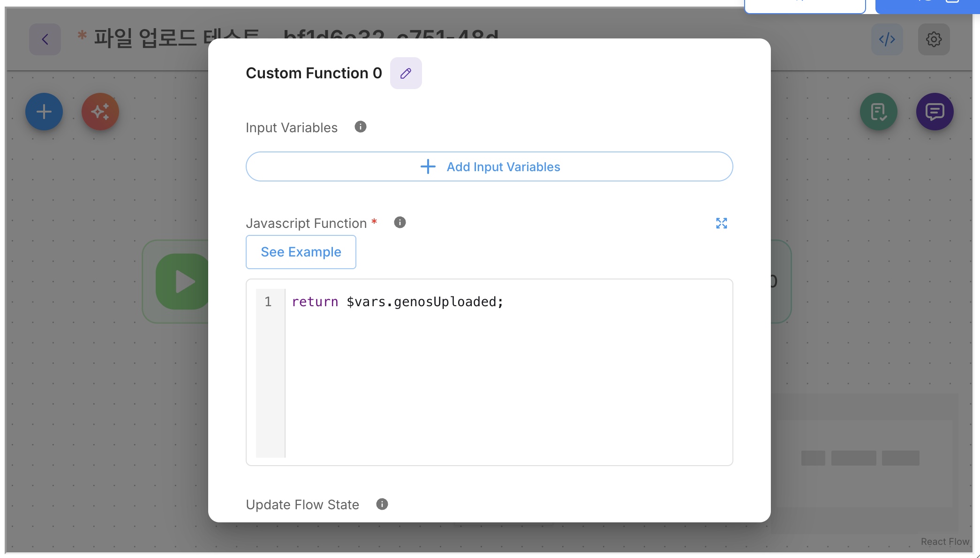Click the React Flow attribution link
The height and width of the screenshot is (558, 980).
(944, 542)
